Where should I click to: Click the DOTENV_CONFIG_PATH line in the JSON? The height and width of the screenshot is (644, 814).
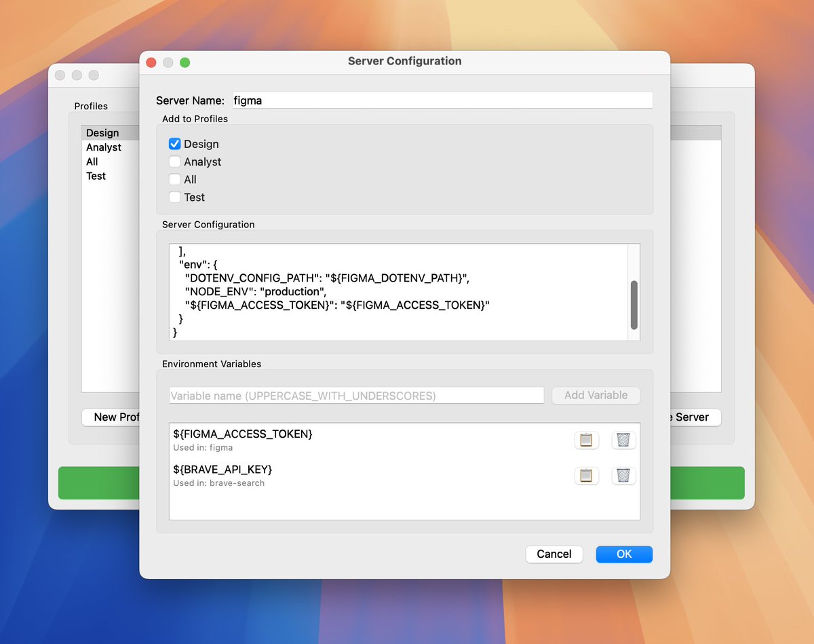[x=327, y=278]
